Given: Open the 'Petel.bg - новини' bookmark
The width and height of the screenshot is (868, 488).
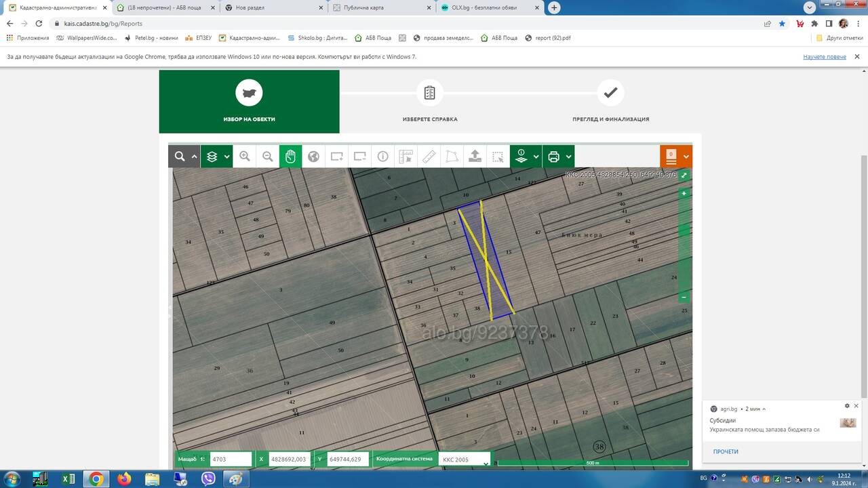Looking at the screenshot, I should point(151,38).
